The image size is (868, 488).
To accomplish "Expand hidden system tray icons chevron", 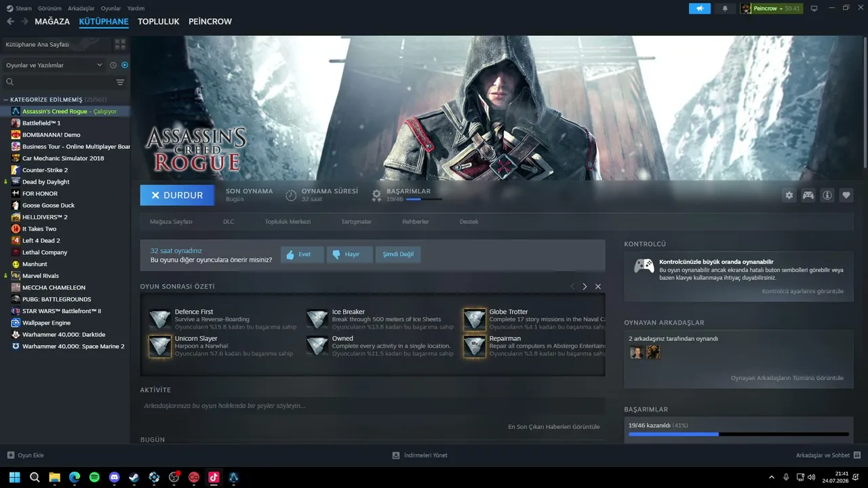I will point(771,477).
